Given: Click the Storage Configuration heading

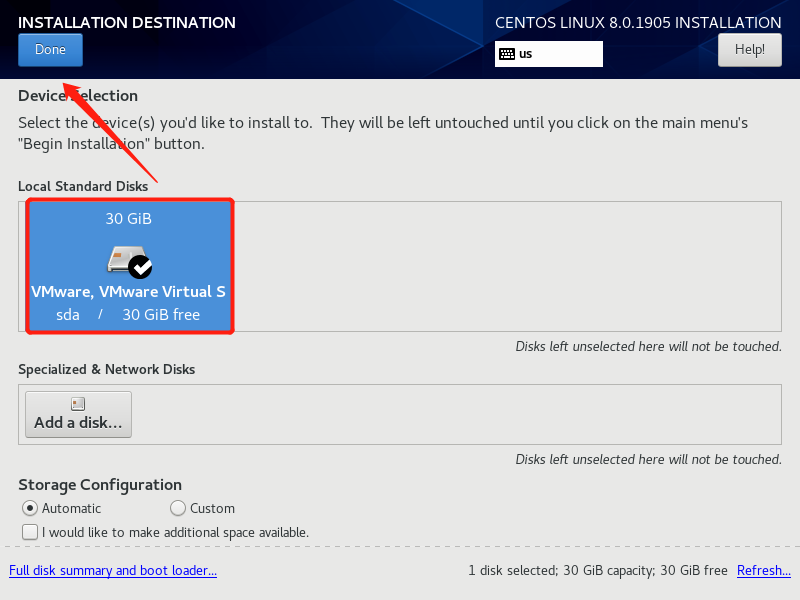Looking at the screenshot, I should click(x=100, y=485).
